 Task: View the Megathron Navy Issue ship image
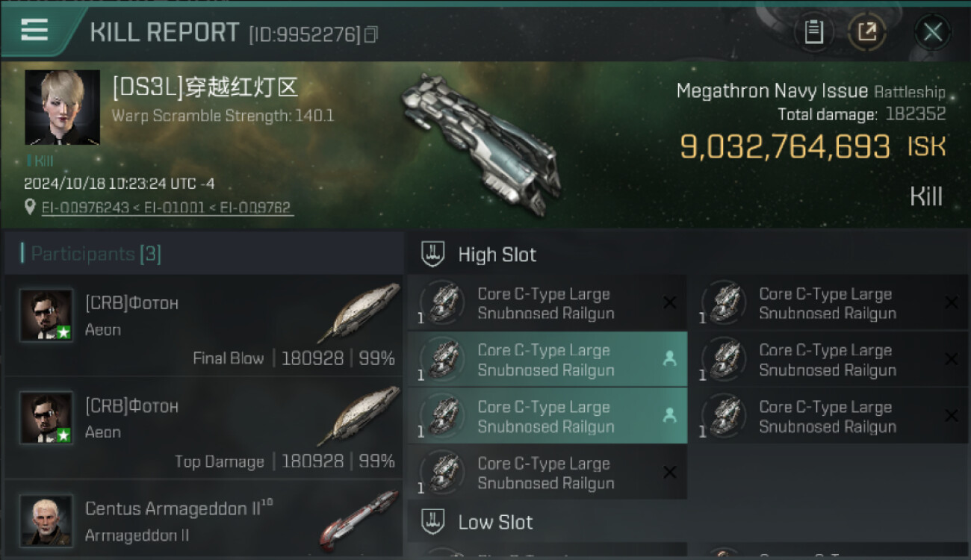point(480,143)
